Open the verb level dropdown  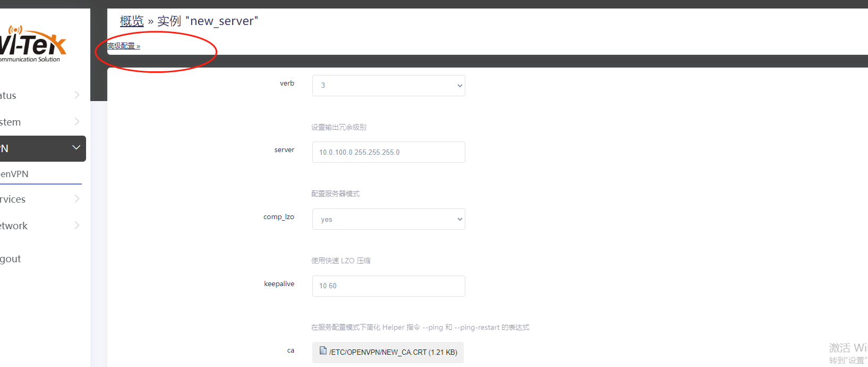pos(388,86)
